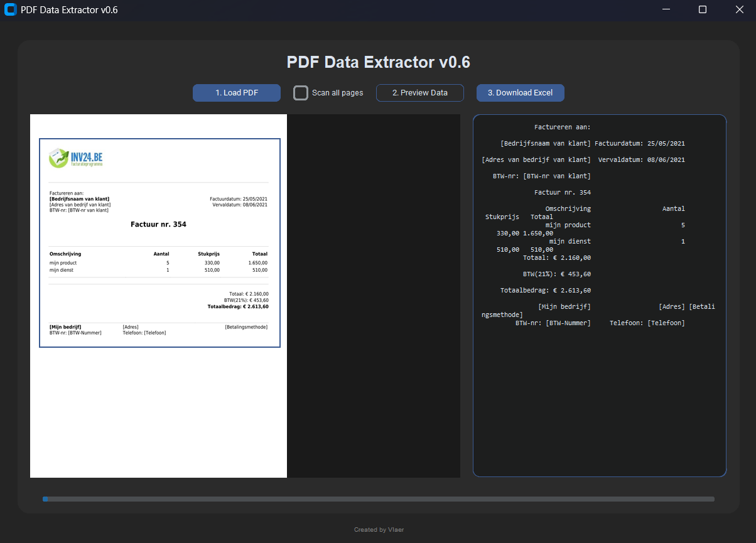Click the extracted text panel on the right

pyautogui.click(x=599, y=377)
